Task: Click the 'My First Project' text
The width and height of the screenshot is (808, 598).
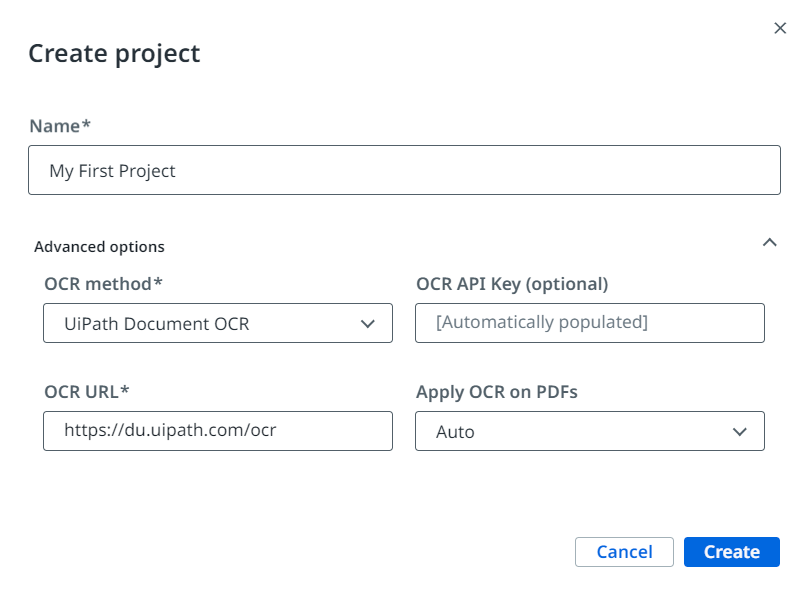Action: 112,171
